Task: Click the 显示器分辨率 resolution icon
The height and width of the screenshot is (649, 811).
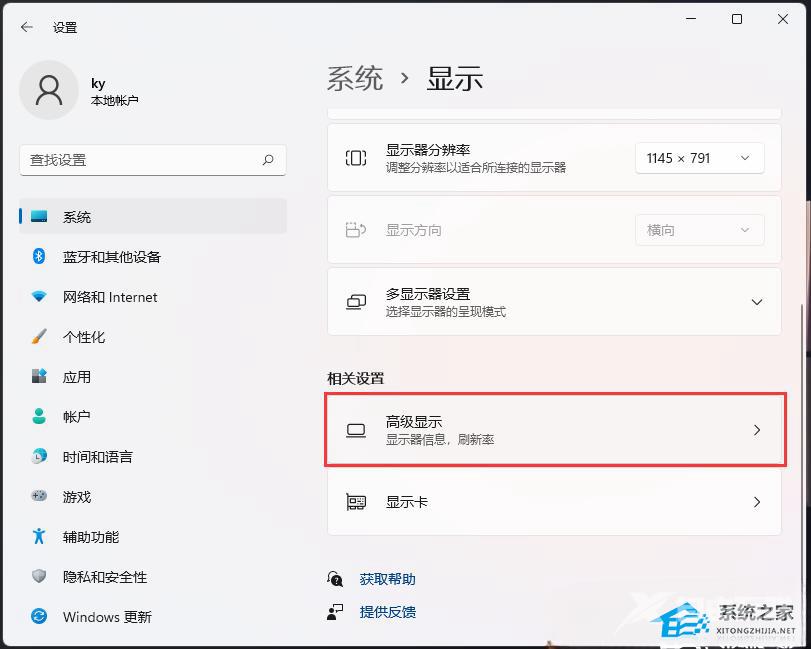Action: (356, 158)
